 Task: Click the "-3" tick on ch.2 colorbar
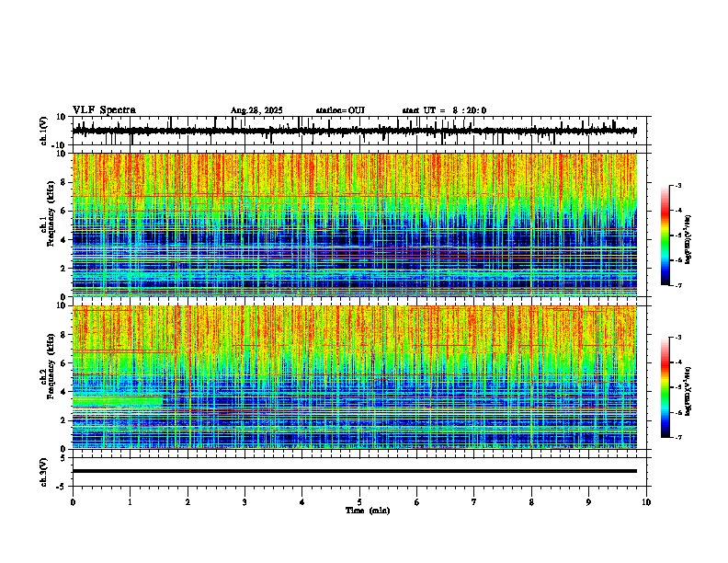coord(677,338)
